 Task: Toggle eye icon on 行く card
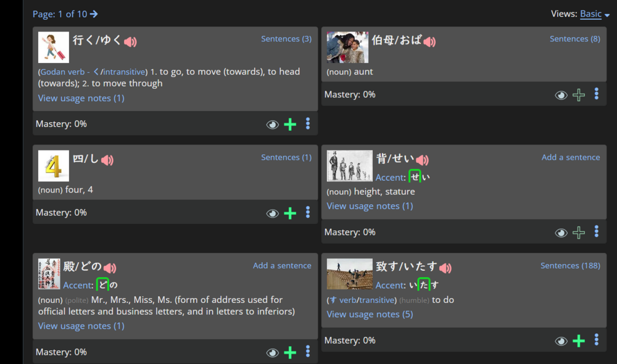272,125
